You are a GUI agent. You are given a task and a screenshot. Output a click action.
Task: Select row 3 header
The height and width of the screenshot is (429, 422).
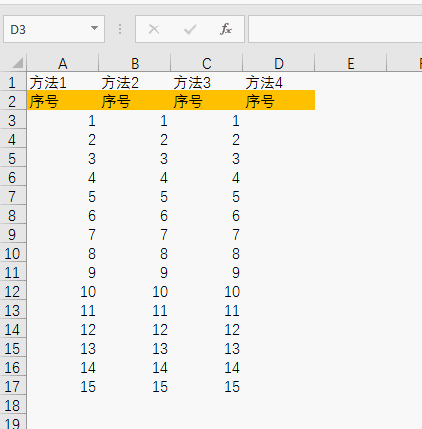pos(13,120)
